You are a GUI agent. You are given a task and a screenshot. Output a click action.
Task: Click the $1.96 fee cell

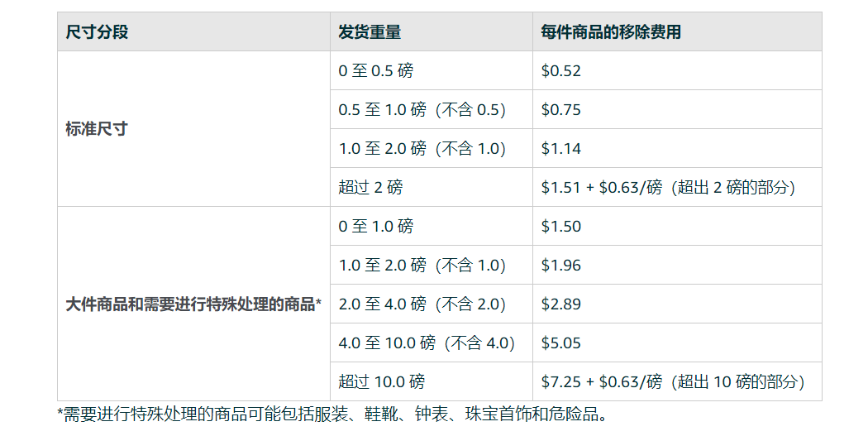pos(561,266)
